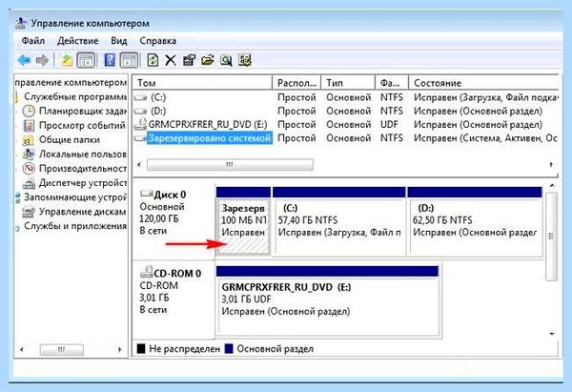Click the CD-ROM 0 drive icon
Viewport: 572px width, 392px height.
[x=147, y=272]
